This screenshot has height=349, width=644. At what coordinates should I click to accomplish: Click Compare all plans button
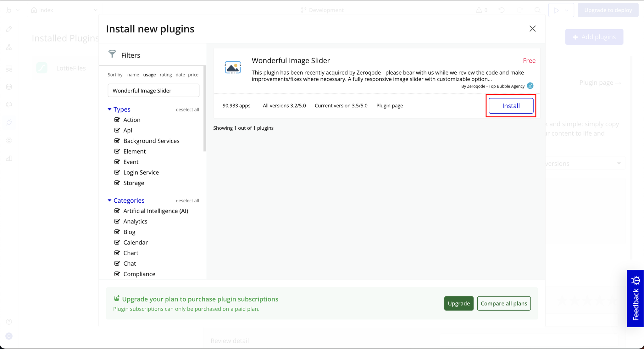tap(504, 303)
